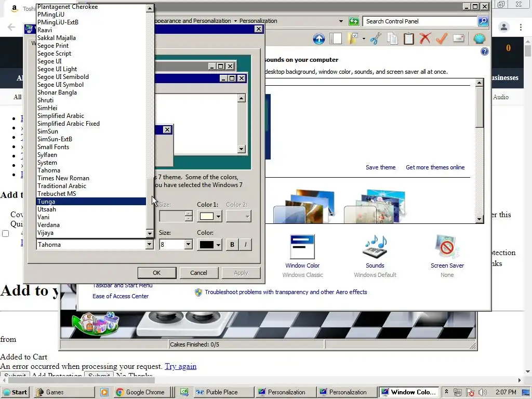Screen dimensions: 532x399
Task: Show hidden tray icons chevron
Action: (446, 392)
